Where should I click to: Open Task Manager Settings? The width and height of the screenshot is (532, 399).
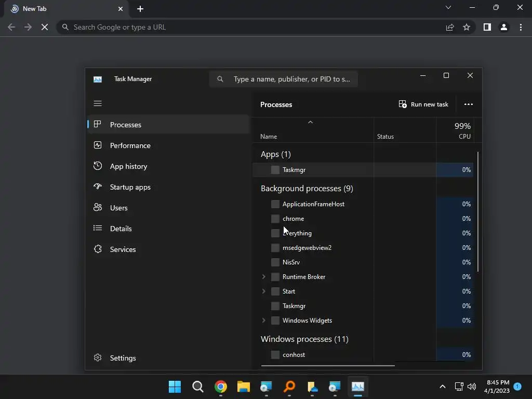tap(169, 358)
